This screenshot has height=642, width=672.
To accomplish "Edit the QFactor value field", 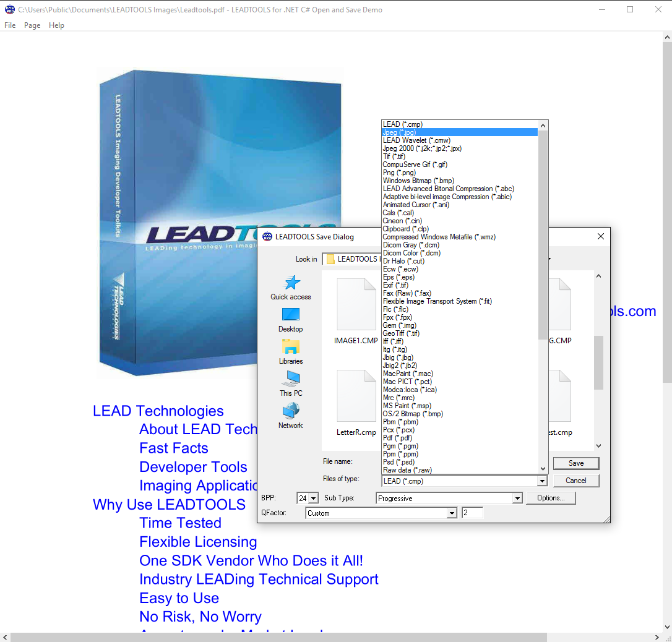I will 472,513.
